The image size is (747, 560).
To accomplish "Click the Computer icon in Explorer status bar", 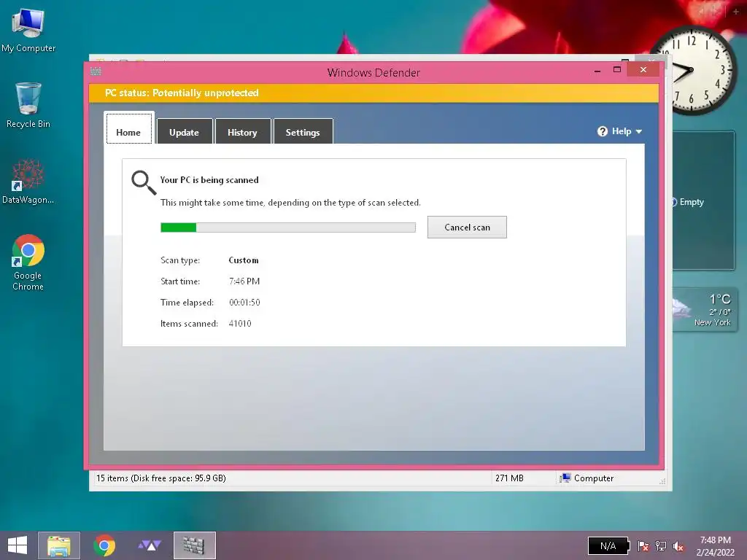I will pyautogui.click(x=565, y=478).
